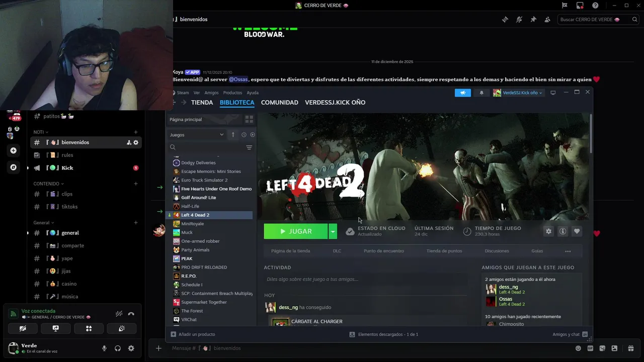Switch Steam to Big Picture mode
This screenshot has height=362, width=644.
pos(553,93)
